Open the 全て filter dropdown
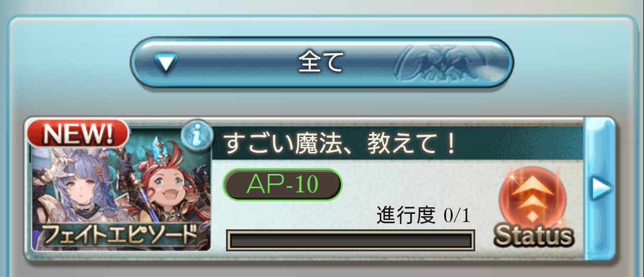The width and height of the screenshot is (644, 277). click(x=321, y=63)
